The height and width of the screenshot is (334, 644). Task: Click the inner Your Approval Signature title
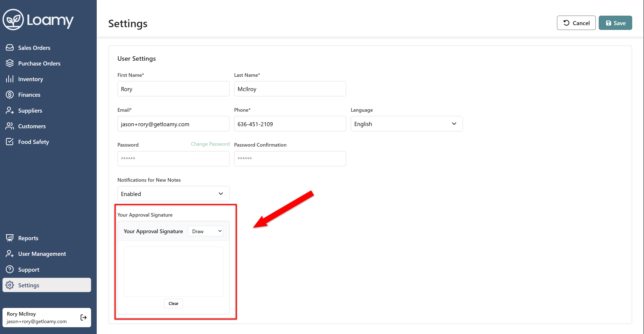coord(153,231)
